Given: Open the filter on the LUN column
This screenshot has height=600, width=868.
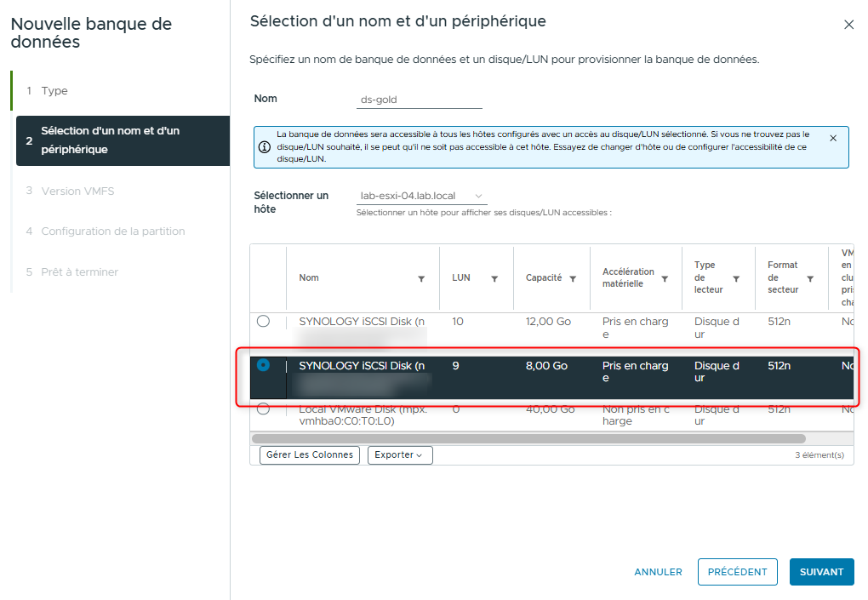Looking at the screenshot, I should 496,278.
